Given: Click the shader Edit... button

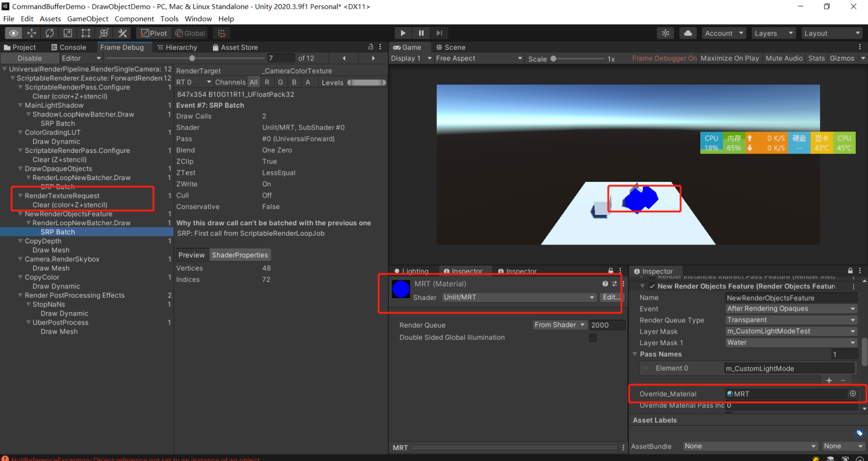Looking at the screenshot, I should [612, 297].
